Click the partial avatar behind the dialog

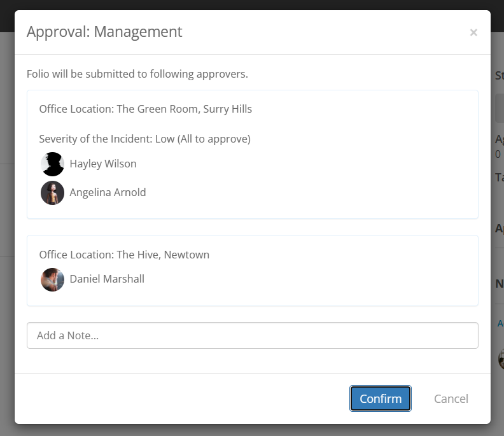[x=501, y=359]
